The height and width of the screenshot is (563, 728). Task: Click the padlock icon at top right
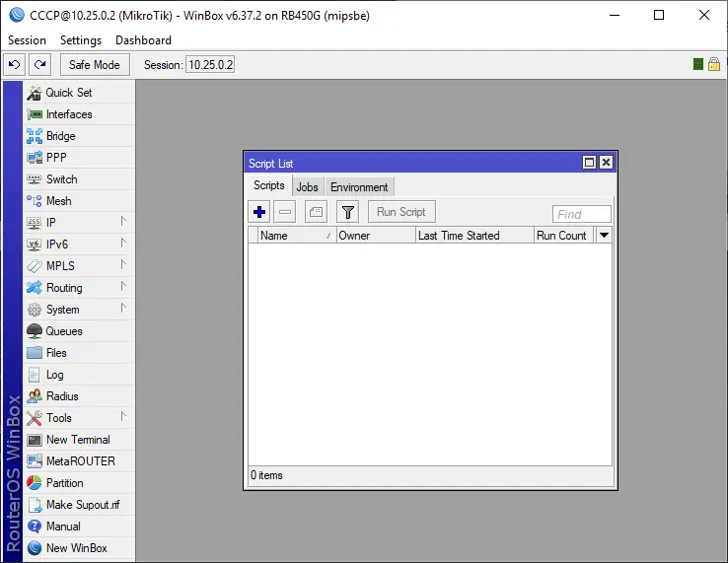pos(714,64)
